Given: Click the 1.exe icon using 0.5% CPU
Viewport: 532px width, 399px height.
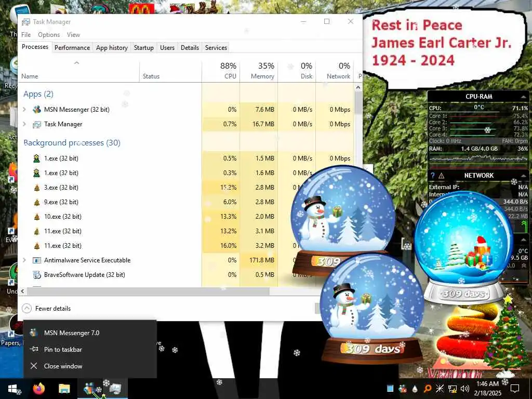Looking at the screenshot, I should pos(37,158).
